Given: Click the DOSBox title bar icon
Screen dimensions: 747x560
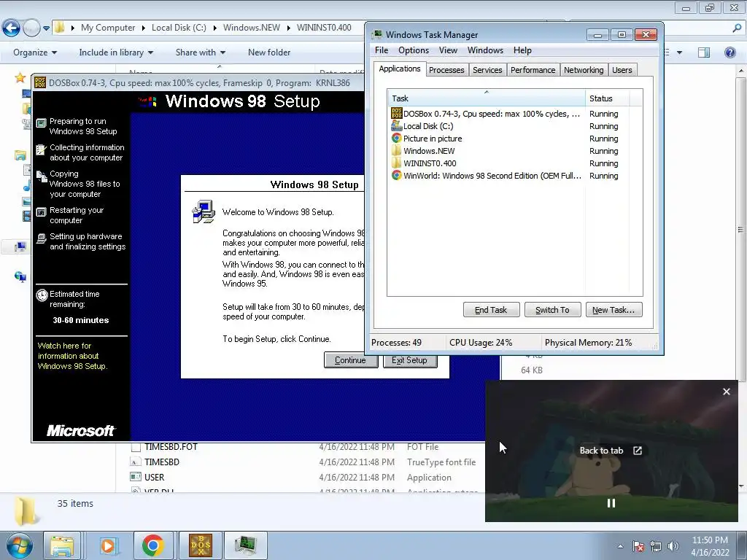Looking at the screenshot, I should pyautogui.click(x=40, y=83).
